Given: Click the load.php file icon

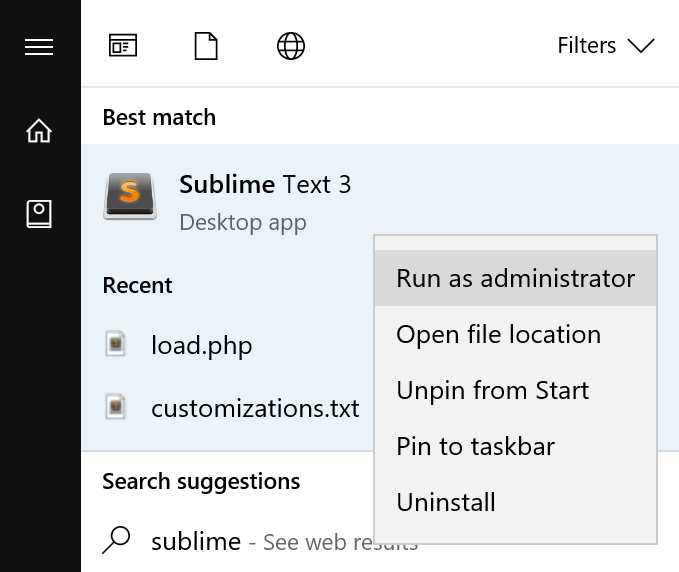Looking at the screenshot, I should click(x=116, y=344).
